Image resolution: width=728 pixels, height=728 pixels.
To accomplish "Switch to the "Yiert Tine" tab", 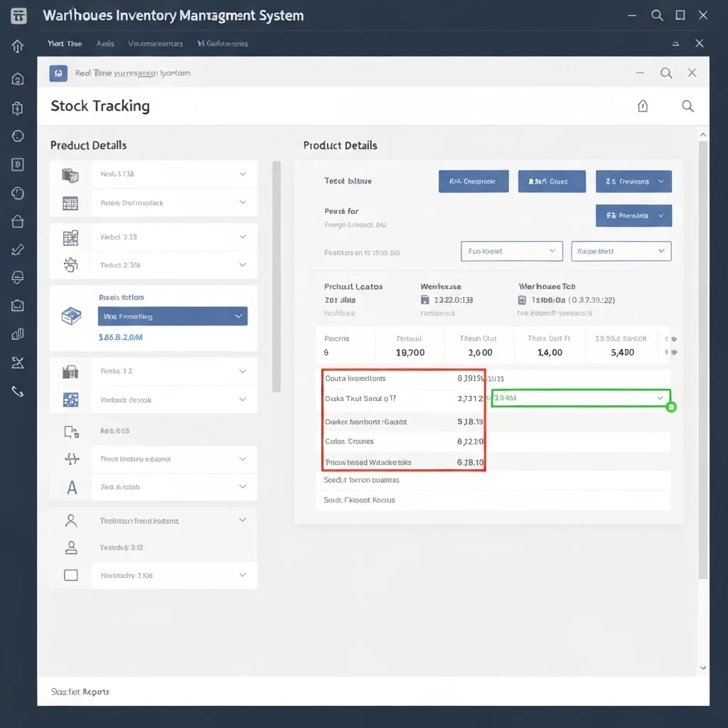I will tap(65, 43).
